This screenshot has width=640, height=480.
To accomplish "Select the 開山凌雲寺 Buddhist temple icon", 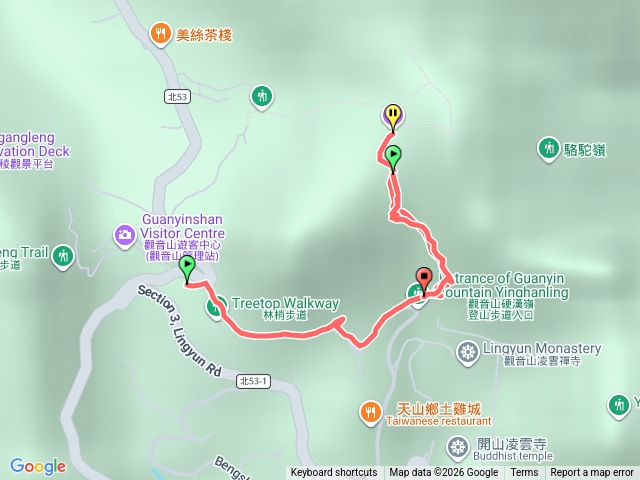I will click(458, 447).
